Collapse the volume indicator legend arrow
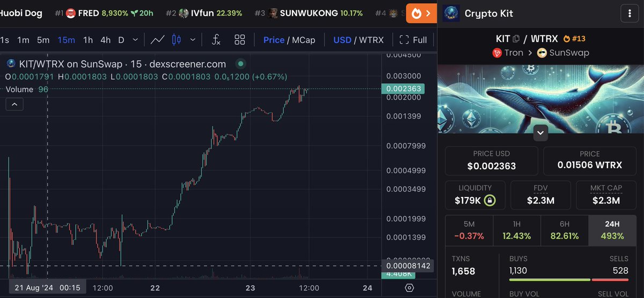 14,105
